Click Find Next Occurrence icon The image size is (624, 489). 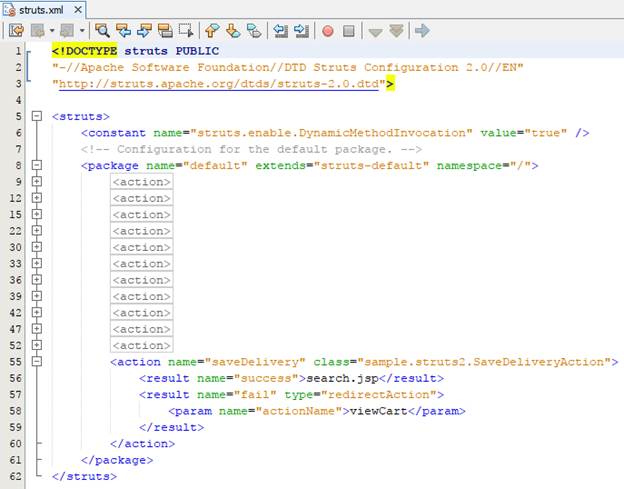tap(144, 31)
